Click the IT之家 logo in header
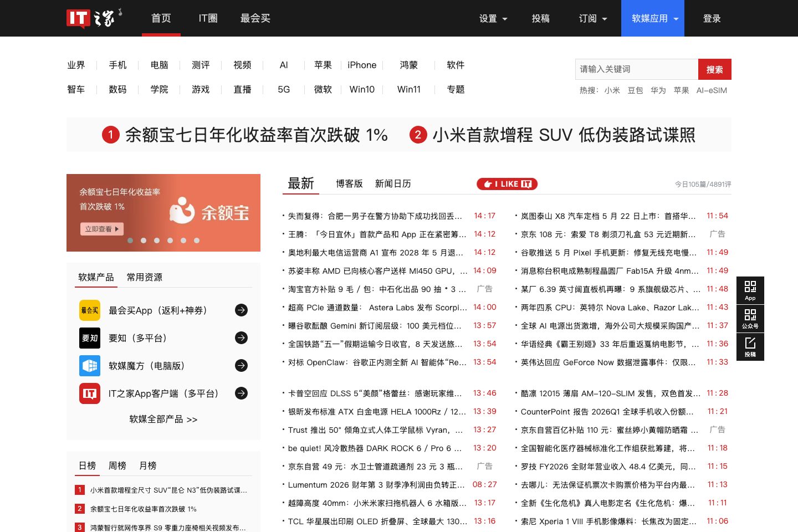 [x=94, y=18]
